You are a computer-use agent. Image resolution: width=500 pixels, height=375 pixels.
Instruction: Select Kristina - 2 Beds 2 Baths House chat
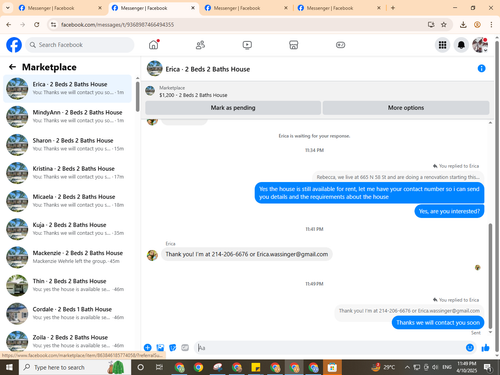67,173
